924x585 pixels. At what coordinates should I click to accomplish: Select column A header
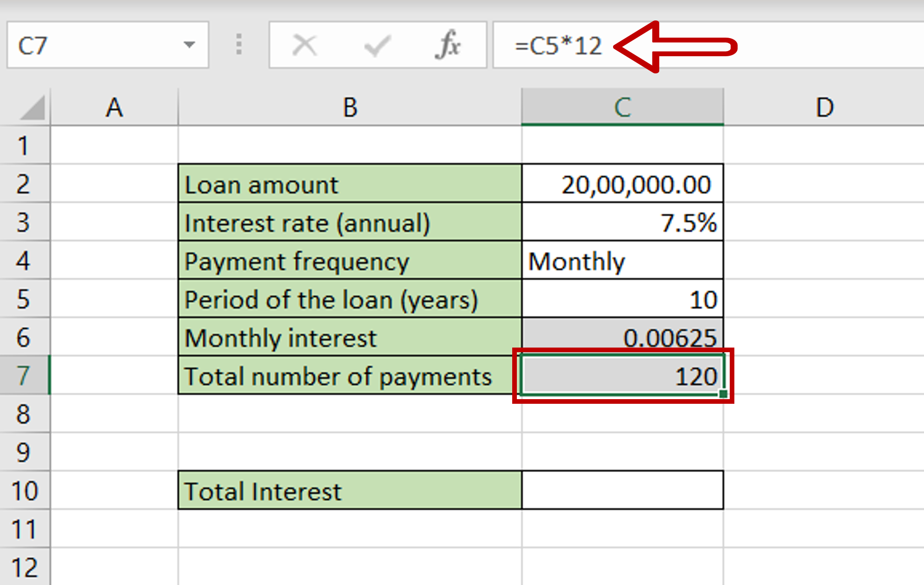pos(114,107)
